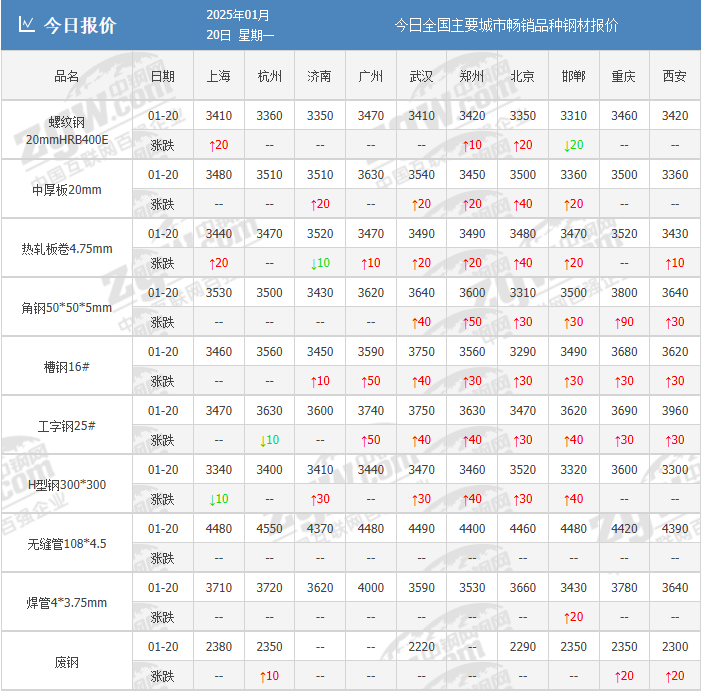702x692 pixels.
Task: Click the H型钢300*300 row label
Action: click(x=67, y=485)
